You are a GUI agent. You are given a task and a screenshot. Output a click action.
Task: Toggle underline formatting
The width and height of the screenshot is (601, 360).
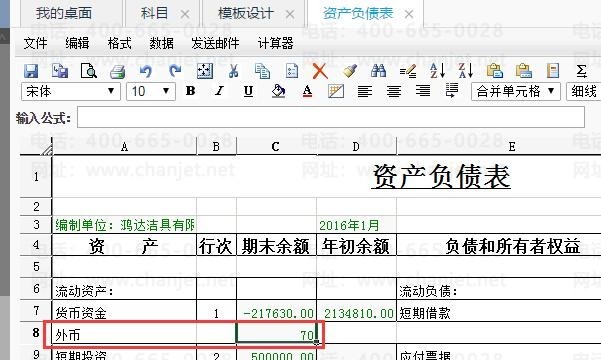click(x=248, y=91)
